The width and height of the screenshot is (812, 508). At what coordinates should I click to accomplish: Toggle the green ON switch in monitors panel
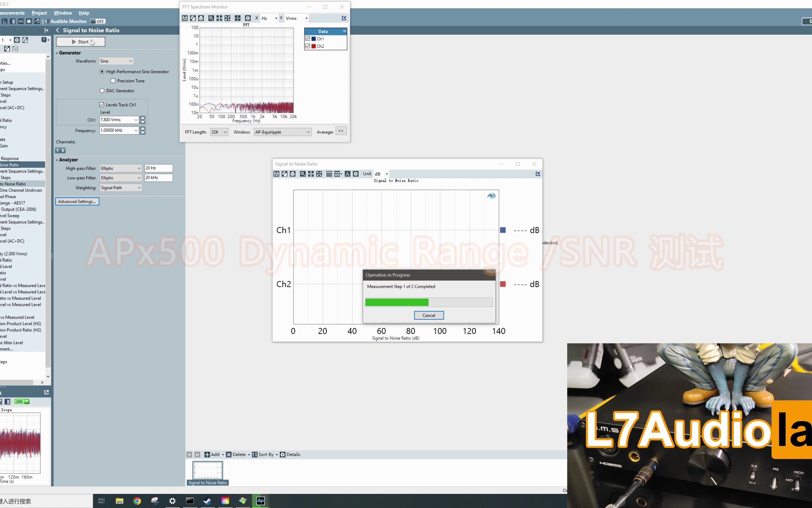(22, 401)
